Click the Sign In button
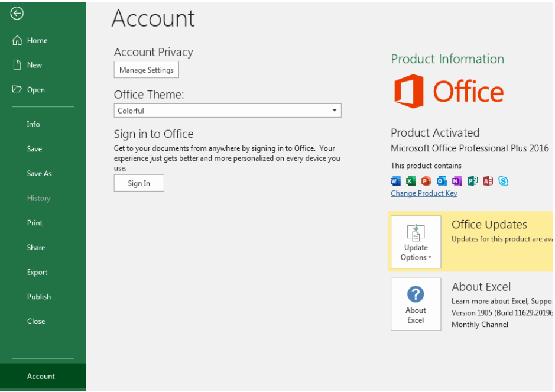This screenshot has height=392, width=555. point(139,183)
